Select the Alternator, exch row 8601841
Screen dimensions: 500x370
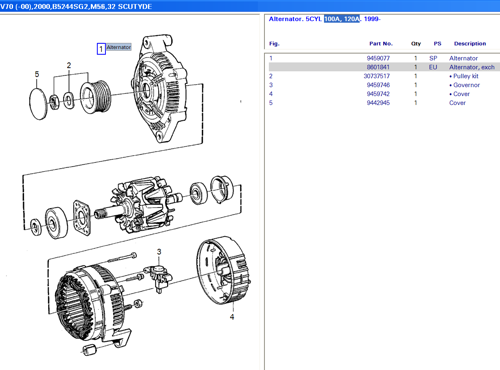[384, 67]
